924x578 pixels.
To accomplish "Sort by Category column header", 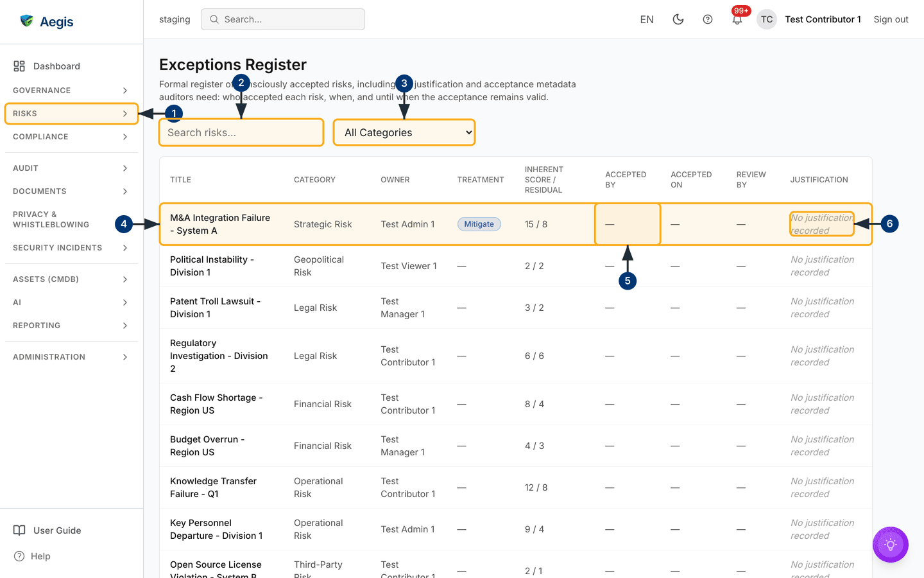I will (x=314, y=180).
